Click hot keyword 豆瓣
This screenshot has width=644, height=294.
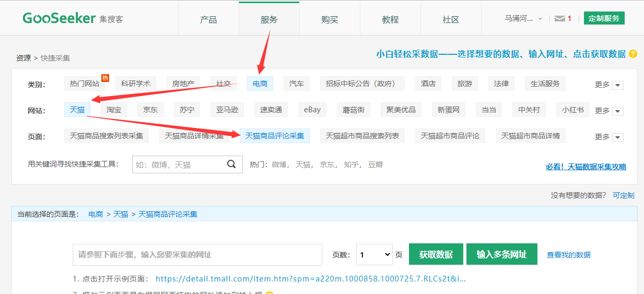[376, 164]
